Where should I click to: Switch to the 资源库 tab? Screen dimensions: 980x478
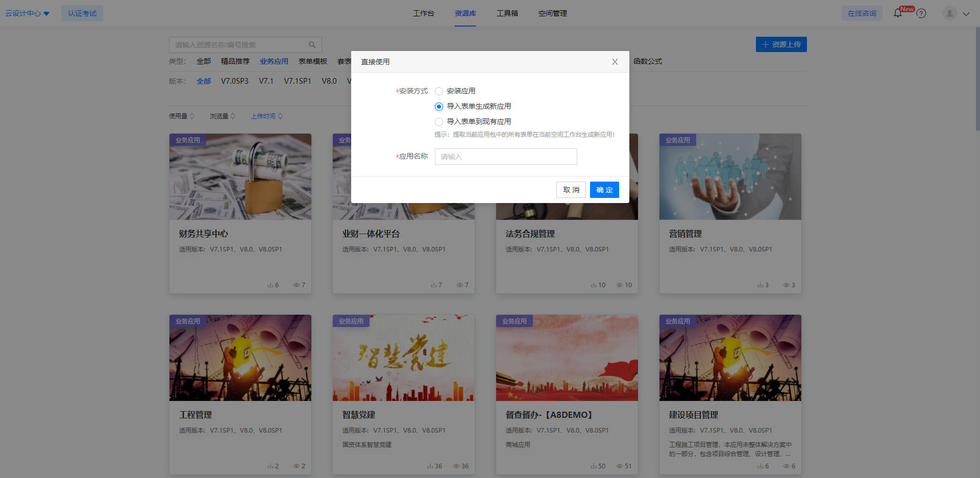point(465,13)
